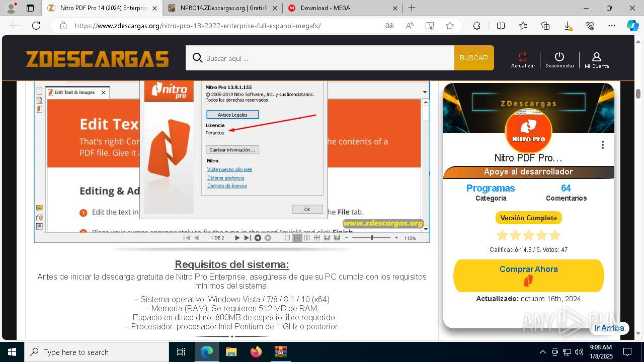The image size is (644, 362).
Task: Click the Versión Completa badge
Action: 528,218
